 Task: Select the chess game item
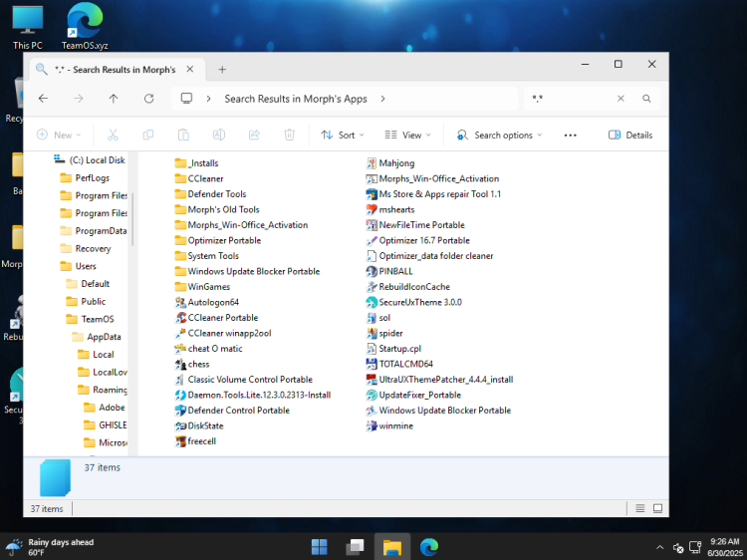coord(192,364)
